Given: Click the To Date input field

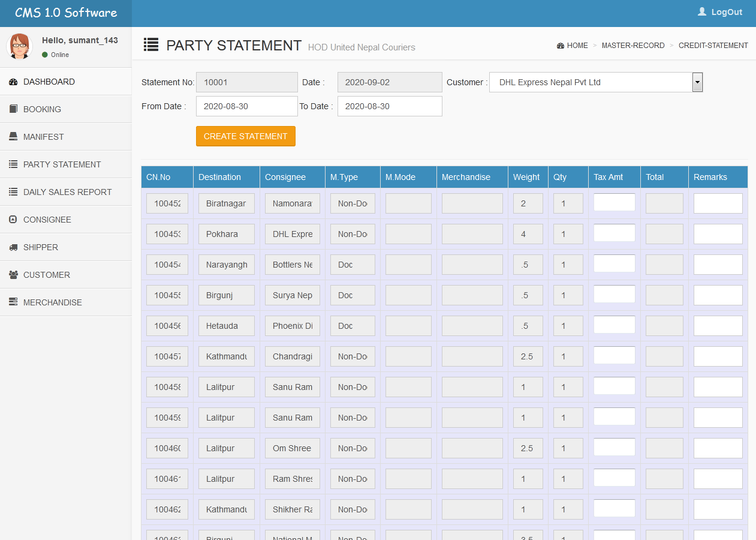Looking at the screenshot, I should click(390, 106).
